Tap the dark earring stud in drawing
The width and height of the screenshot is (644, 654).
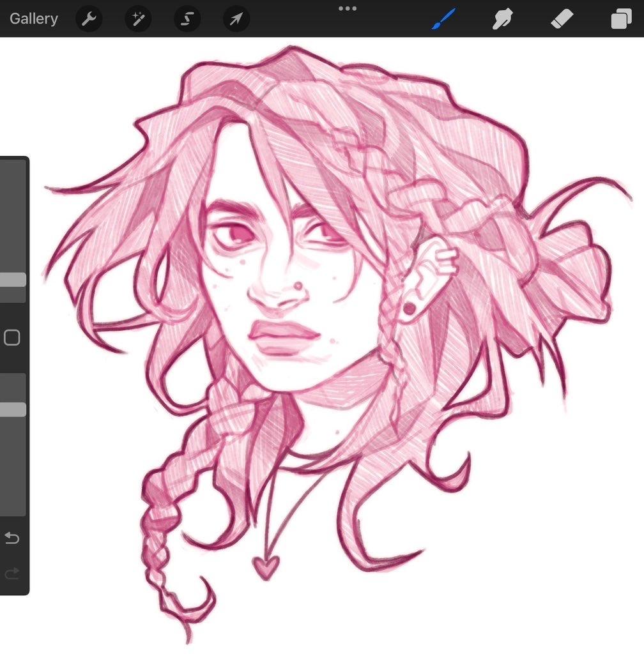(408, 308)
